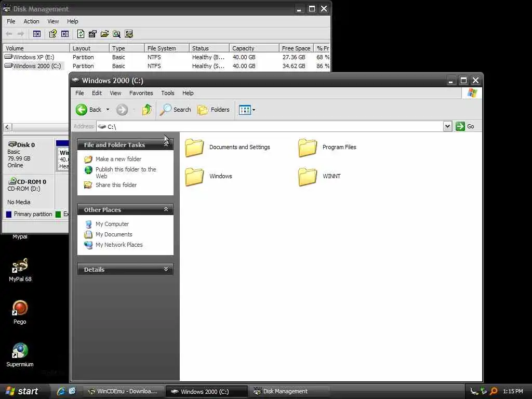Toggle the Folders pane button

[x=214, y=110]
